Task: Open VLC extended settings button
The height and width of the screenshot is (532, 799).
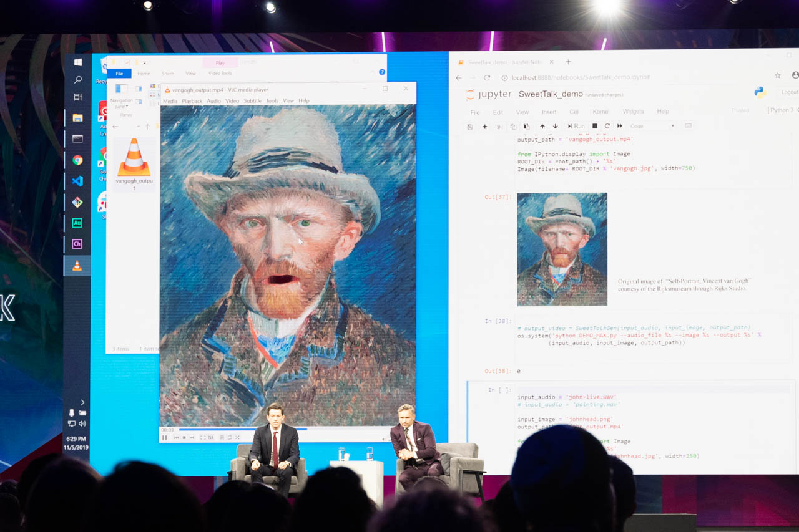Action: [x=211, y=437]
